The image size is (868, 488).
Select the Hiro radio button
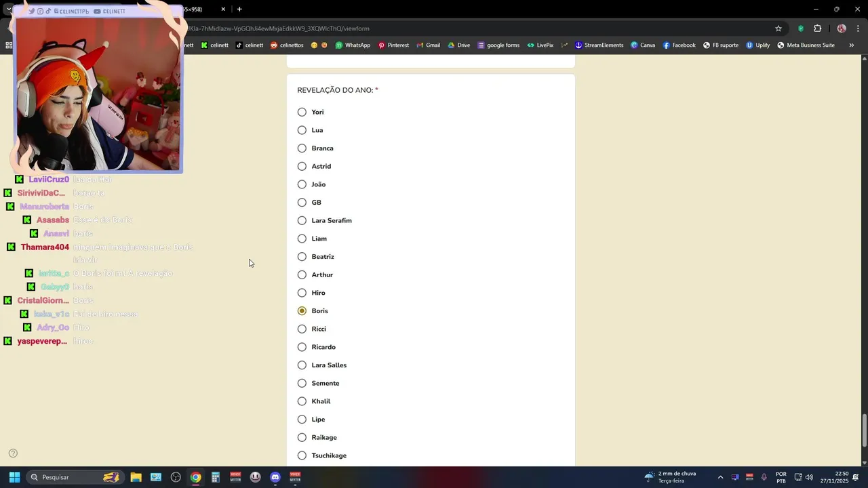(x=302, y=293)
